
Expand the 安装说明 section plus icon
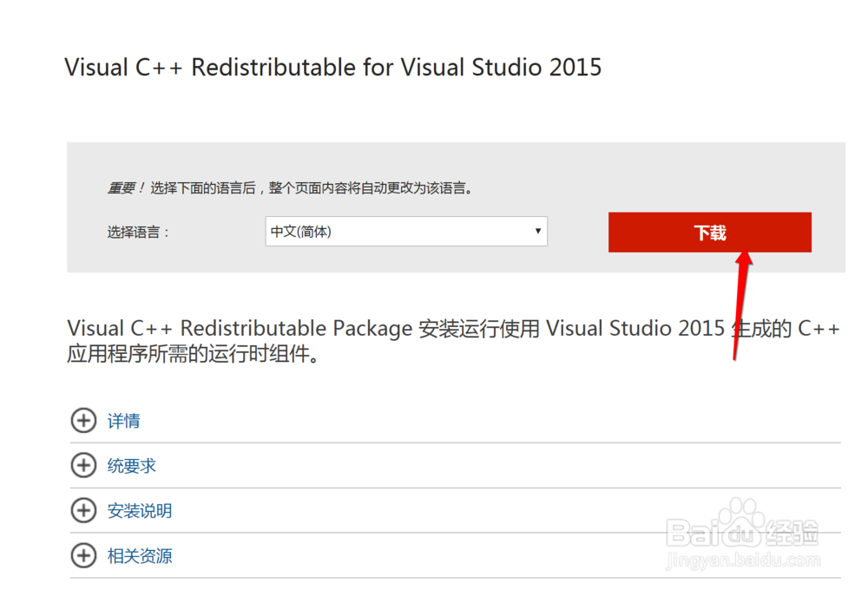click(83, 510)
